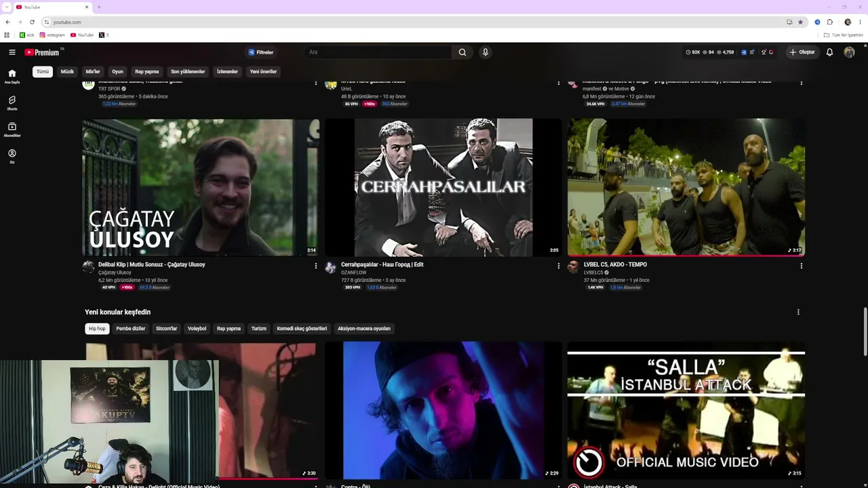
Task: Open Tüm Yer İşaretleri bookmarks folder
Action: click(844, 35)
